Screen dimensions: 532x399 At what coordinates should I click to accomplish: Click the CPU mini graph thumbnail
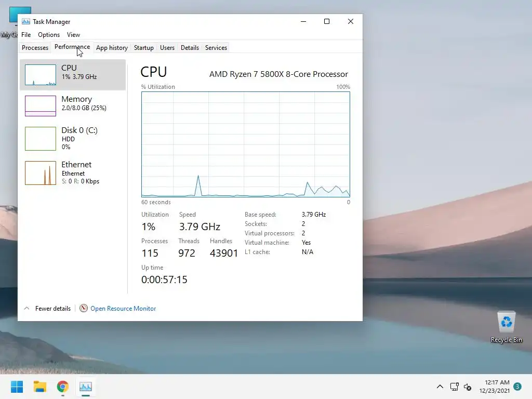(41, 75)
